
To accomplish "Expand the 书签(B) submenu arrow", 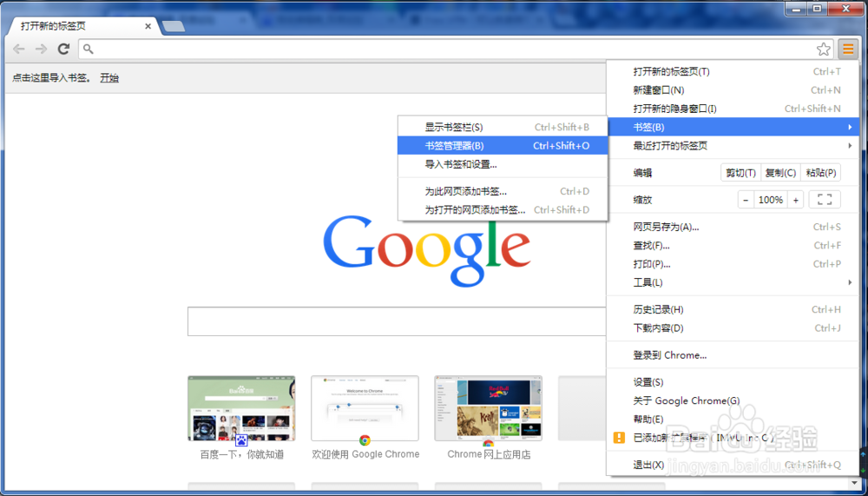I will [850, 128].
